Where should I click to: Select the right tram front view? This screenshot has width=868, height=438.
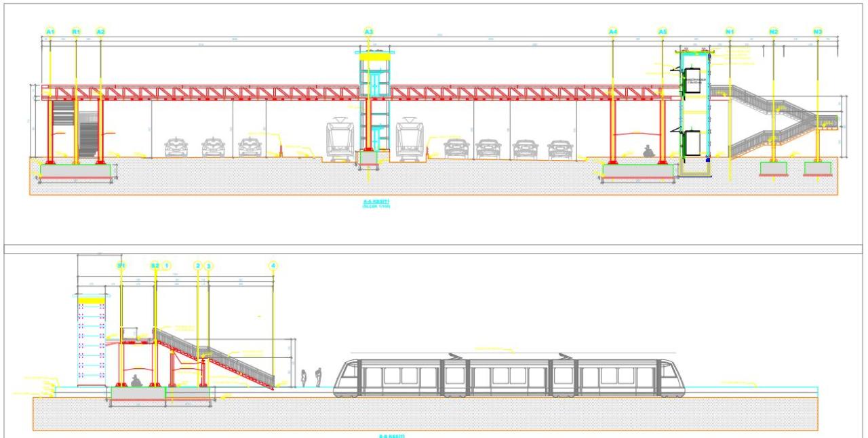[x=410, y=139]
